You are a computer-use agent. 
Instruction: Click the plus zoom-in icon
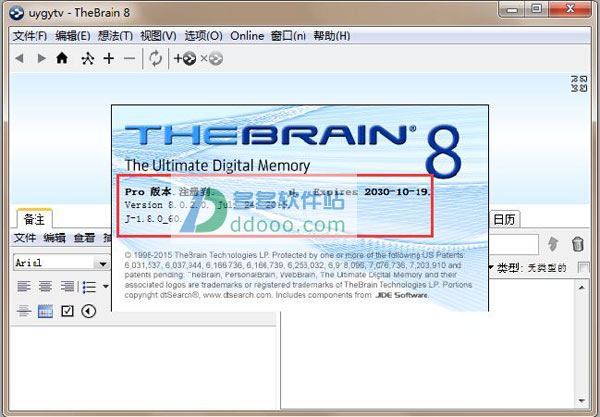[x=109, y=58]
